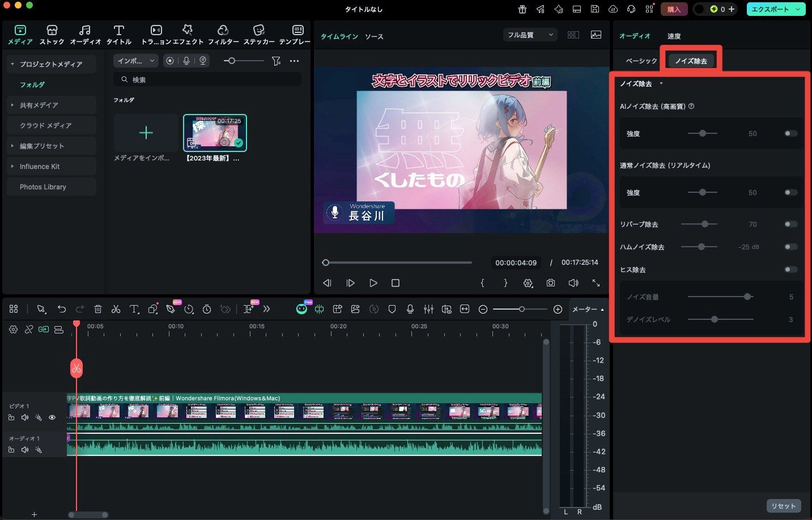Enable 通常ノイズ除去 toggle

point(791,192)
